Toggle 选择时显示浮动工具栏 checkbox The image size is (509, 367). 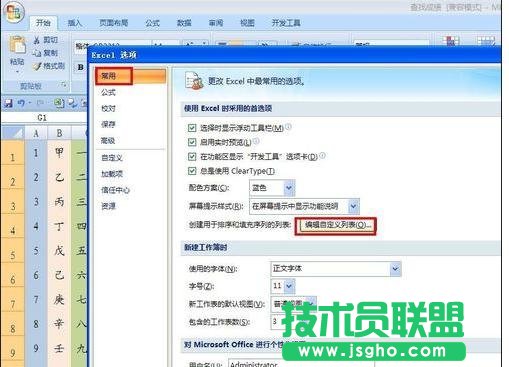click(x=192, y=128)
